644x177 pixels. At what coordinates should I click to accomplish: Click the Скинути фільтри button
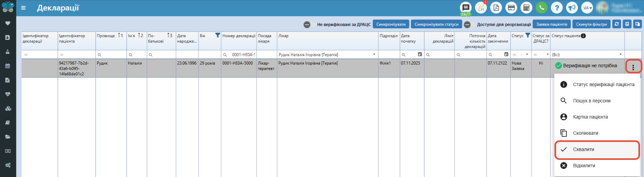[591, 24]
